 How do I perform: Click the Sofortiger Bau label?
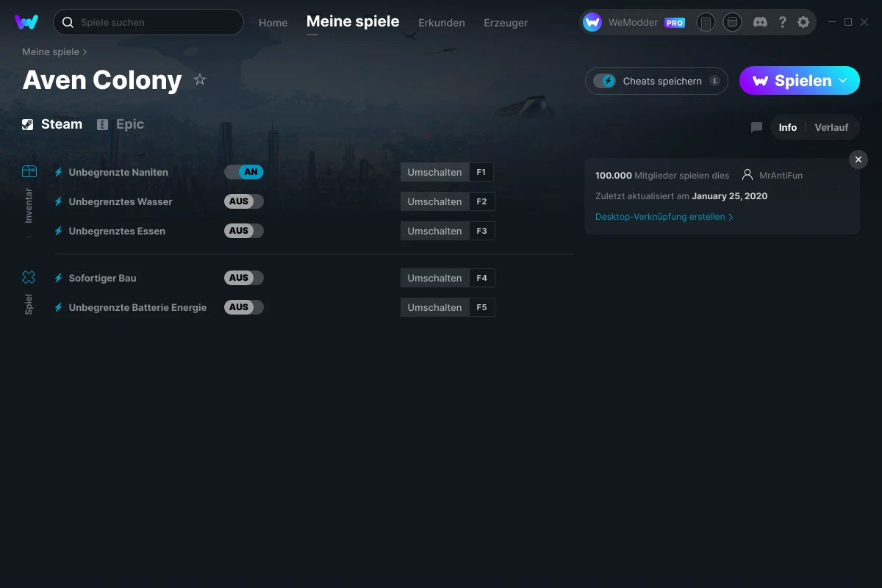pos(102,278)
